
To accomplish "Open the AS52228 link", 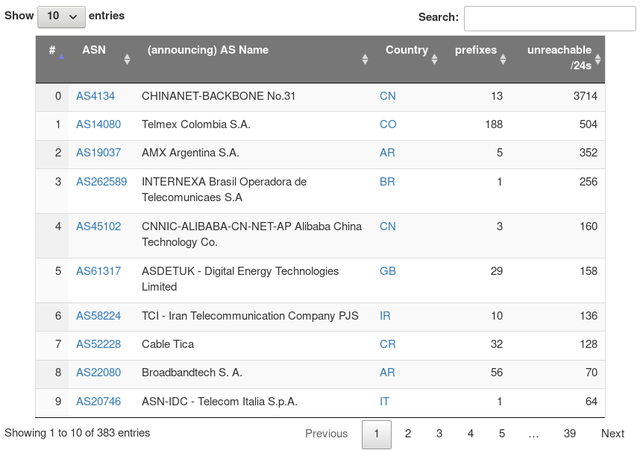I will pyautogui.click(x=98, y=344).
